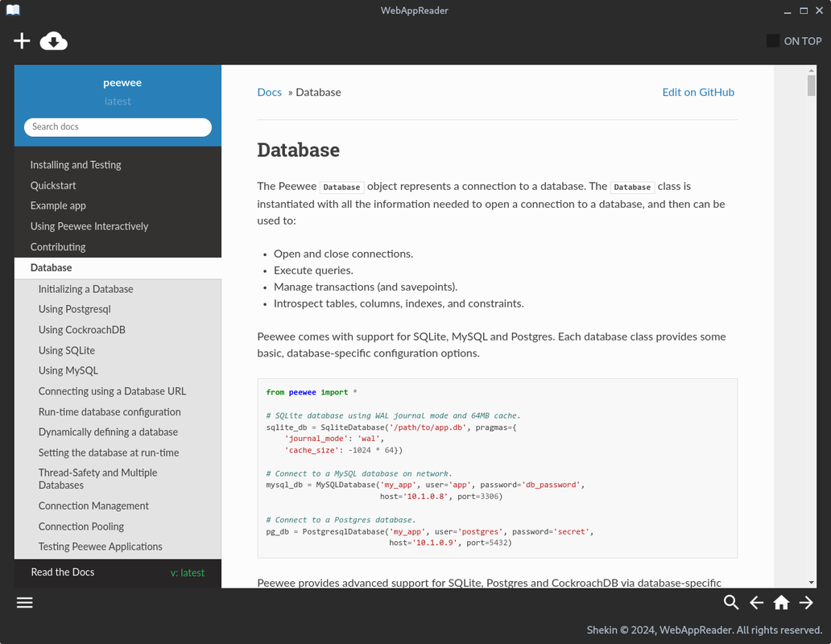Click the 'latest' version label under peewee
This screenshot has width=831, height=644.
pos(118,101)
